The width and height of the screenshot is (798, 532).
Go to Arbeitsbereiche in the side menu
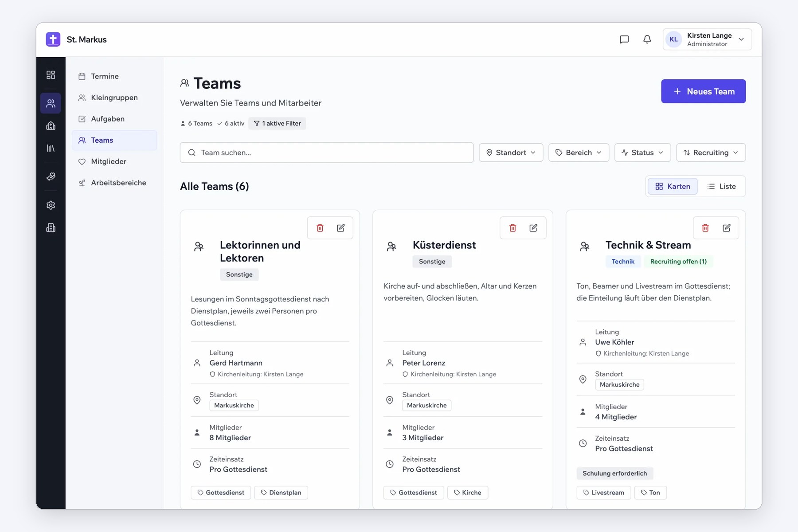click(114, 183)
